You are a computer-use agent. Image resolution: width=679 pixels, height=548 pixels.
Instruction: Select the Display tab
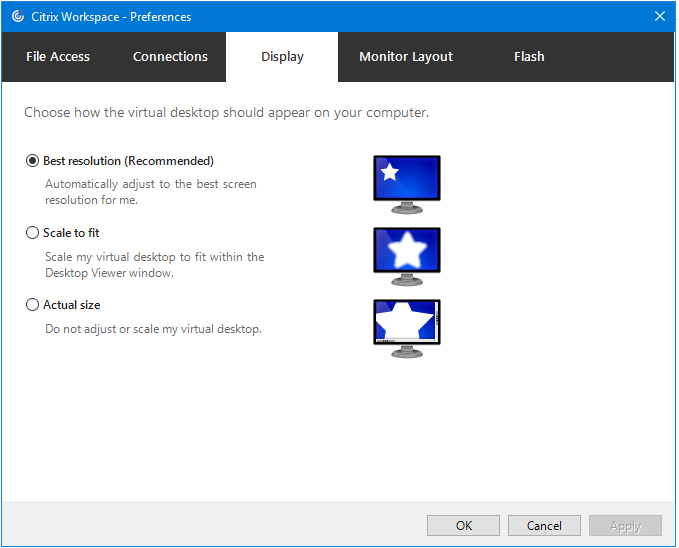(283, 57)
